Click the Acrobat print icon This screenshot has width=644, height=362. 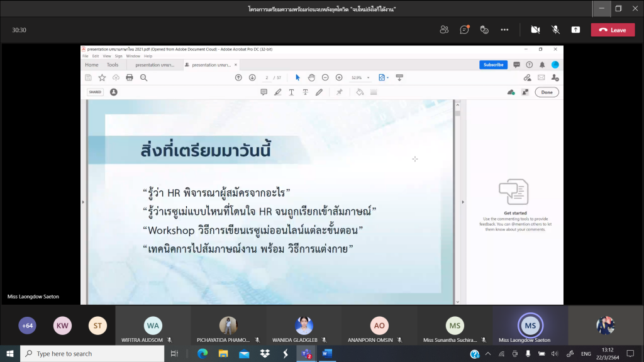tap(130, 77)
